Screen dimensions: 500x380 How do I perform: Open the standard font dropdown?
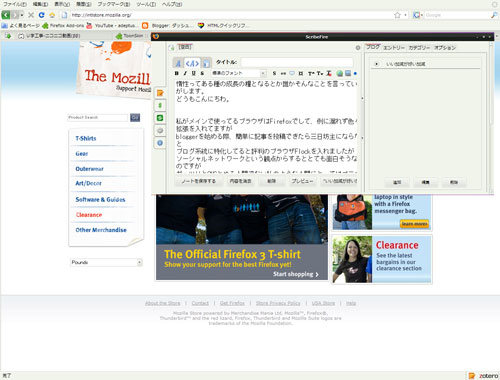238,73
